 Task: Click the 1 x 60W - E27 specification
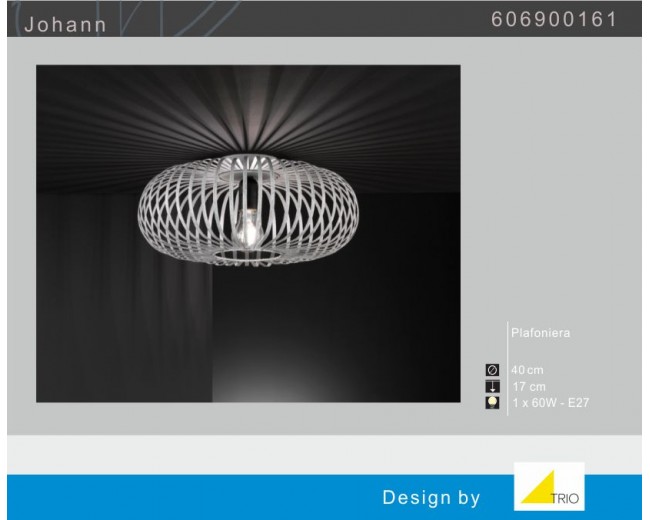tap(550, 402)
